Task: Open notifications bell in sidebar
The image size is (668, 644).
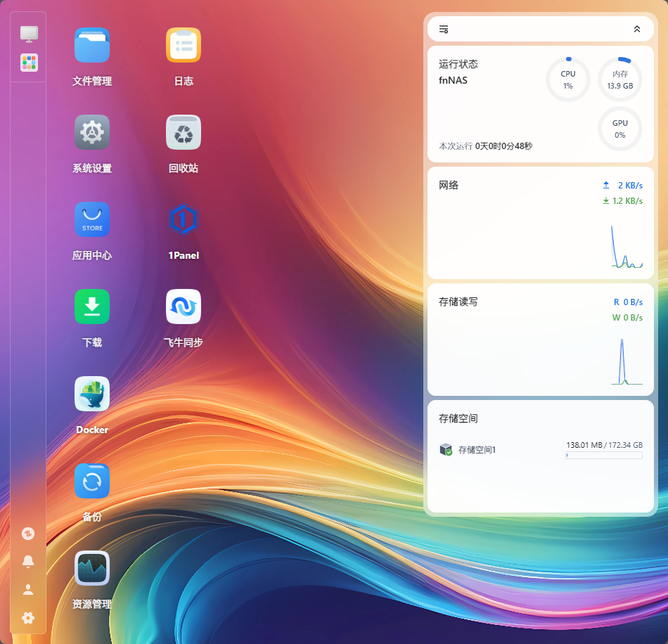Action: 28,561
